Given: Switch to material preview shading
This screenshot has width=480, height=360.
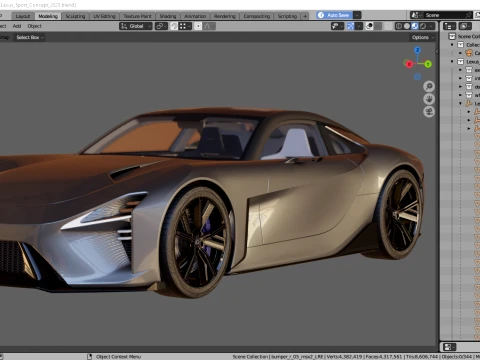Looking at the screenshot, I should [x=415, y=26].
